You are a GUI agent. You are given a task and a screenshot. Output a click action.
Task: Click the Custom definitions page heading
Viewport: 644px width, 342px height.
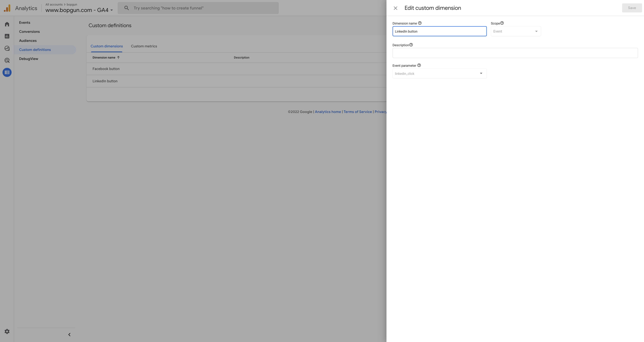coord(110,26)
